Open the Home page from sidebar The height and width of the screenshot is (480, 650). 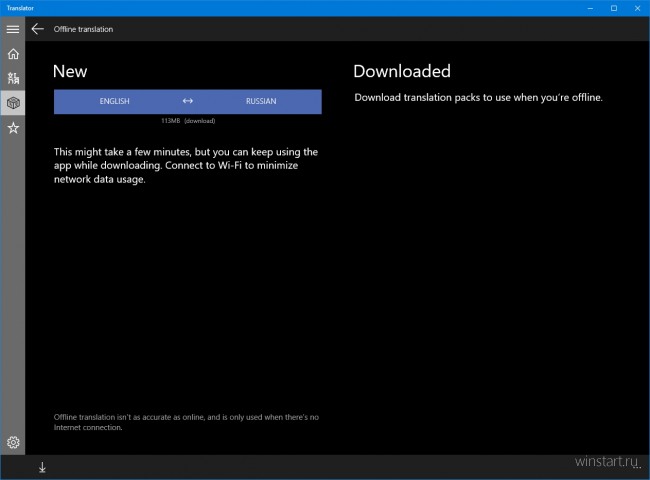(13, 54)
